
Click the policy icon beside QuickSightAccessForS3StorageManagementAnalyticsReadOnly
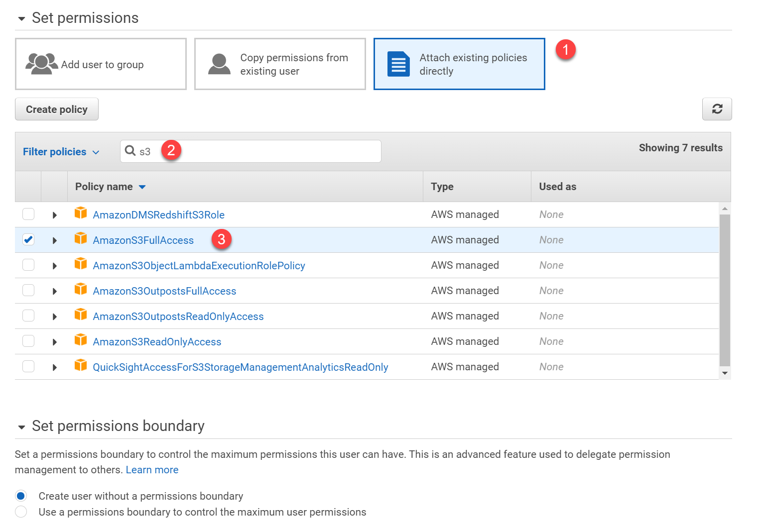coord(81,365)
